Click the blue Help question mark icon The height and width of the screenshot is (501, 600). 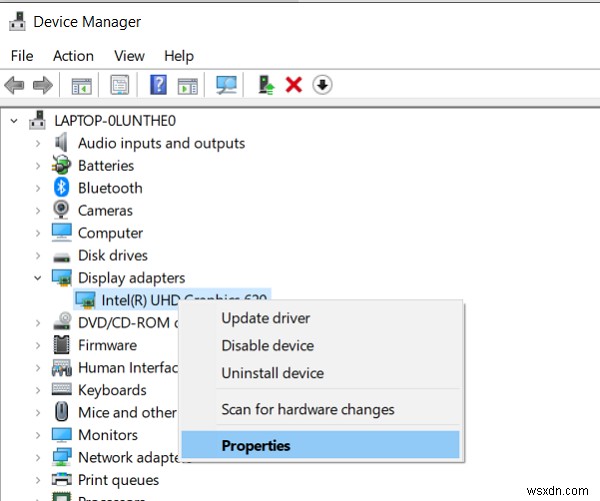(158, 85)
